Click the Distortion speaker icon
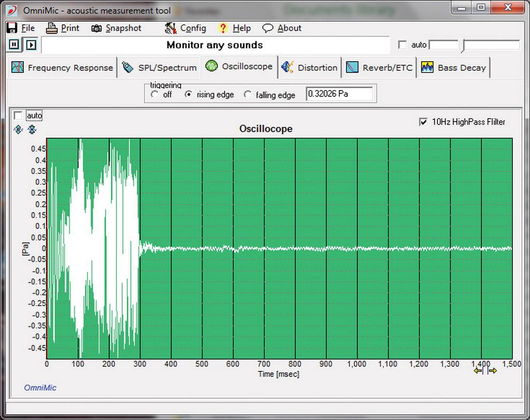Image resolution: width=530 pixels, height=420 pixels. click(x=287, y=67)
